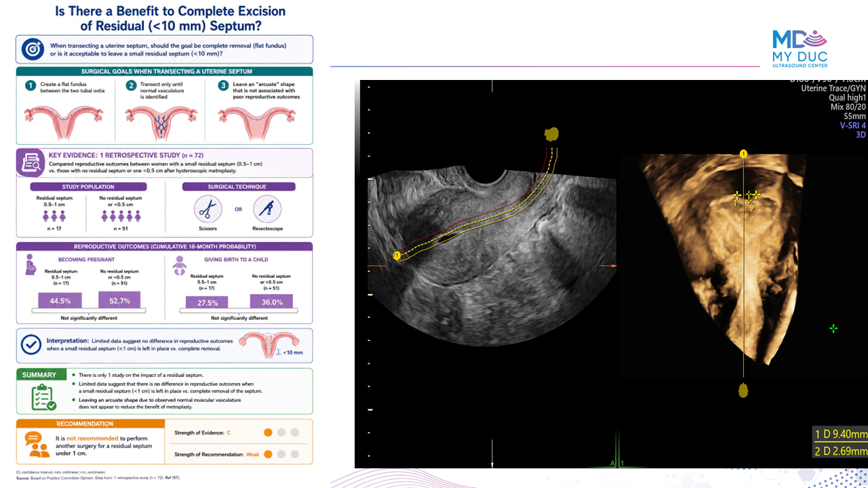Click the '1 D 9.40mm' measurement
Screen dimensions: 868x488
pos(840,434)
